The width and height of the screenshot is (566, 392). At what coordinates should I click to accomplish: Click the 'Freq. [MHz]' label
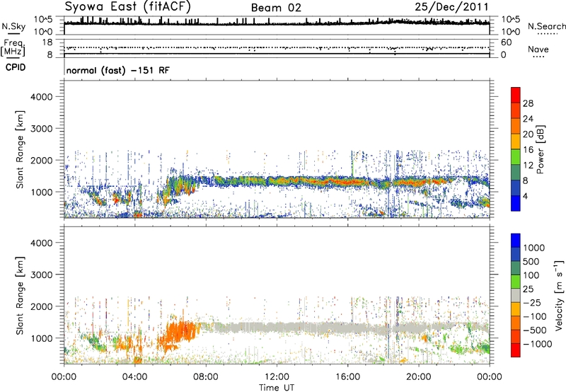click(13, 47)
